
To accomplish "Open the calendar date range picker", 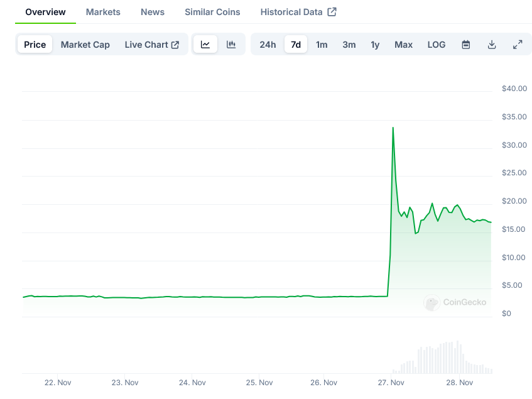I will point(466,45).
